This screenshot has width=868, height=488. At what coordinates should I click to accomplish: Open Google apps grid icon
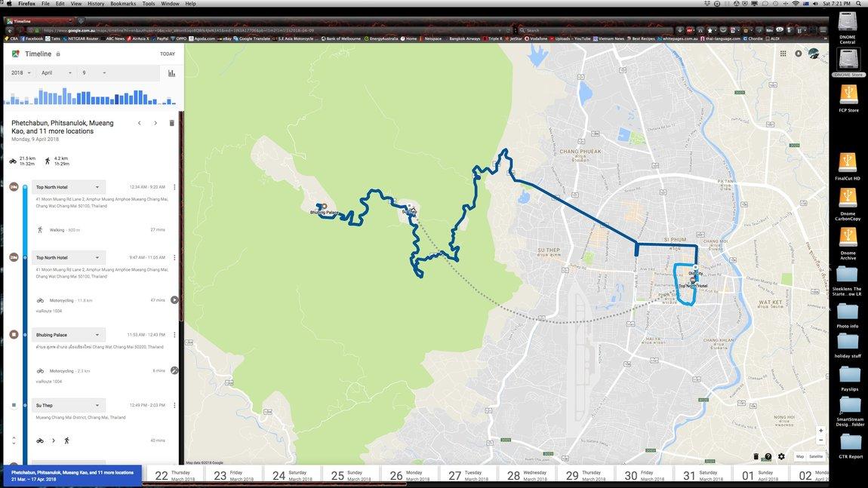(x=783, y=54)
